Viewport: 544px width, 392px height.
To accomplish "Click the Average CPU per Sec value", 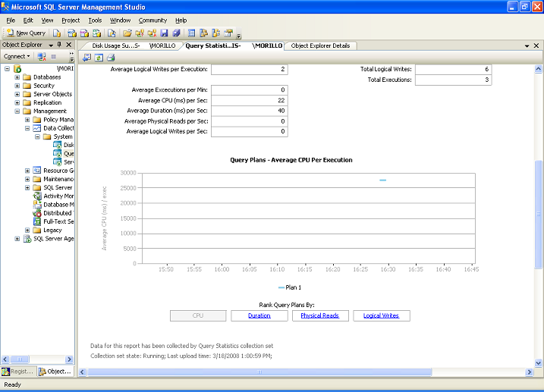I will click(250, 101).
